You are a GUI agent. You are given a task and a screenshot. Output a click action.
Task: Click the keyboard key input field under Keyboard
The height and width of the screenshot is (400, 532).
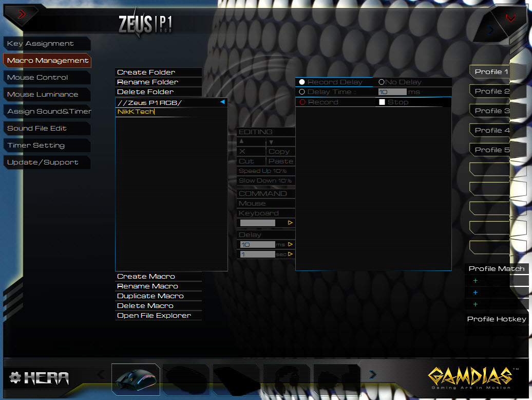click(x=257, y=223)
